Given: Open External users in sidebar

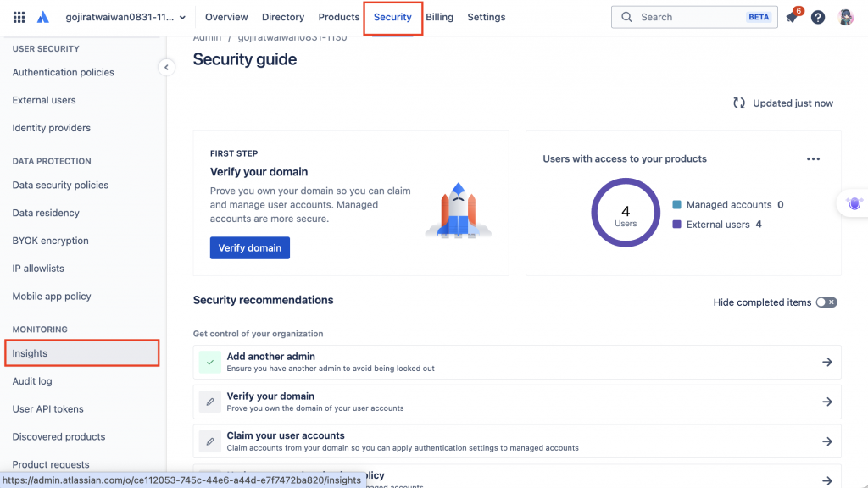Looking at the screenshot, I should (44, 100).
